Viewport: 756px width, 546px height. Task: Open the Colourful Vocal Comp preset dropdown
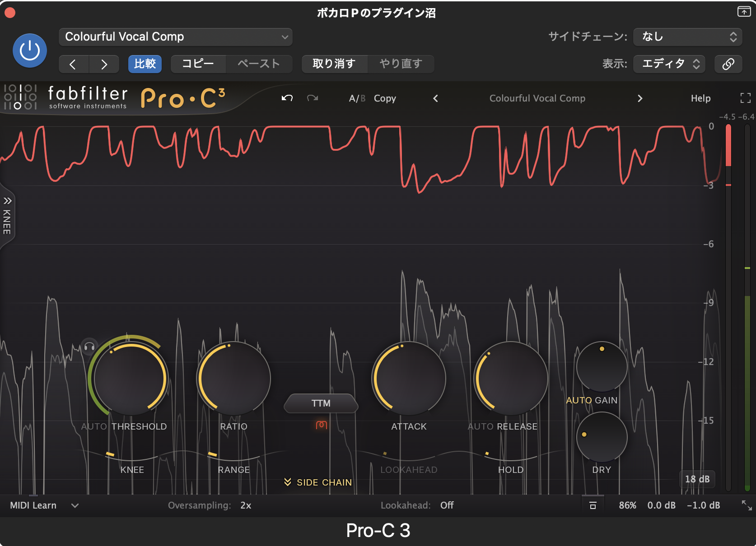176,37
